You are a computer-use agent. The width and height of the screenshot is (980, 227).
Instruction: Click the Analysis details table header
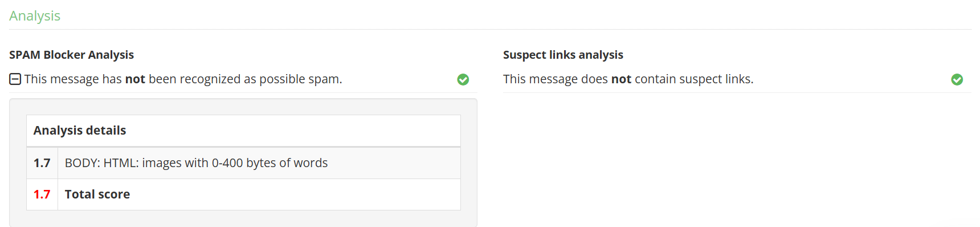click(x=243, y=131)
